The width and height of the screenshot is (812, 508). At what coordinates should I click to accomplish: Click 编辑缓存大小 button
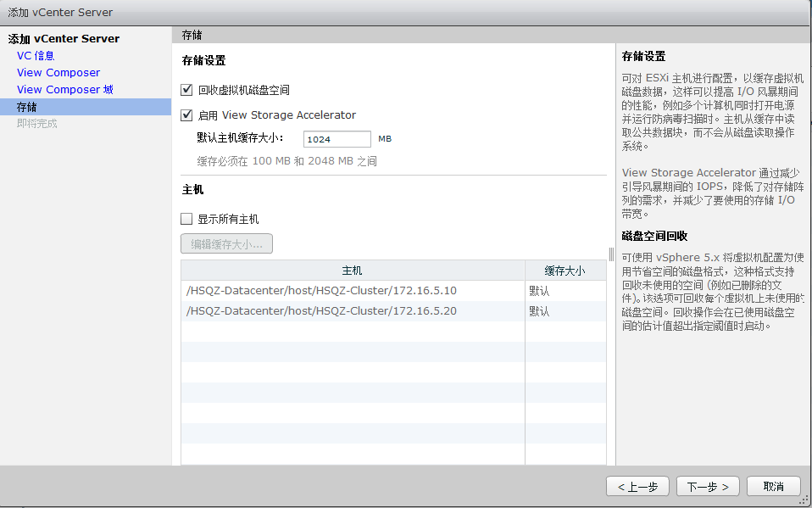[x=227, y=244]
